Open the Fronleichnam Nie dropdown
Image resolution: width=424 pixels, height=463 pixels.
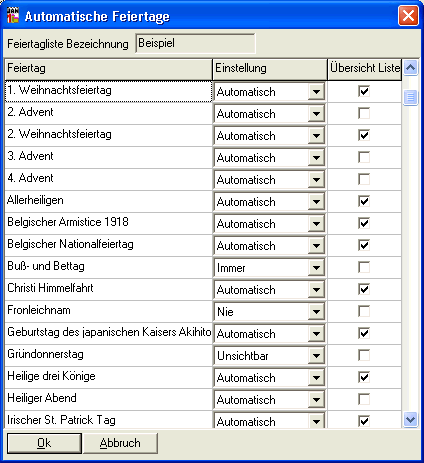pos(316,311)
